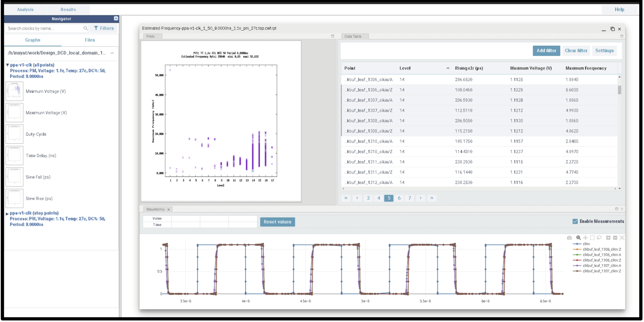Collapse the ppa-v1-clk (all points) tree node

pos(7,65)
